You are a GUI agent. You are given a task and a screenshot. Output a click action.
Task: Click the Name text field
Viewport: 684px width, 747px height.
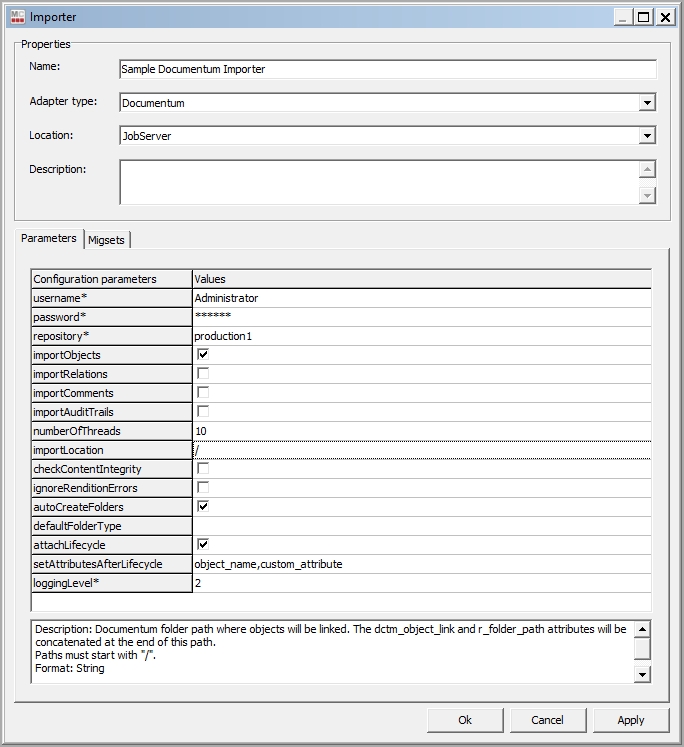pos(387,70)
